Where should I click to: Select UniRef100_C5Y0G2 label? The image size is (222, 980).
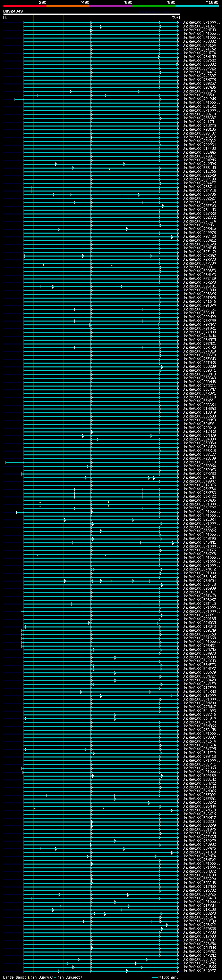[x=199, y=60]
